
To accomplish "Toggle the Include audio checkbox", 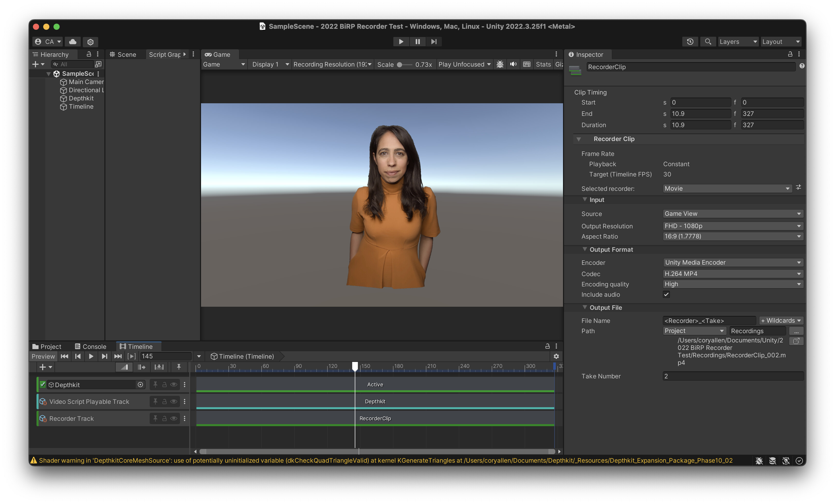I will [666, 294].
